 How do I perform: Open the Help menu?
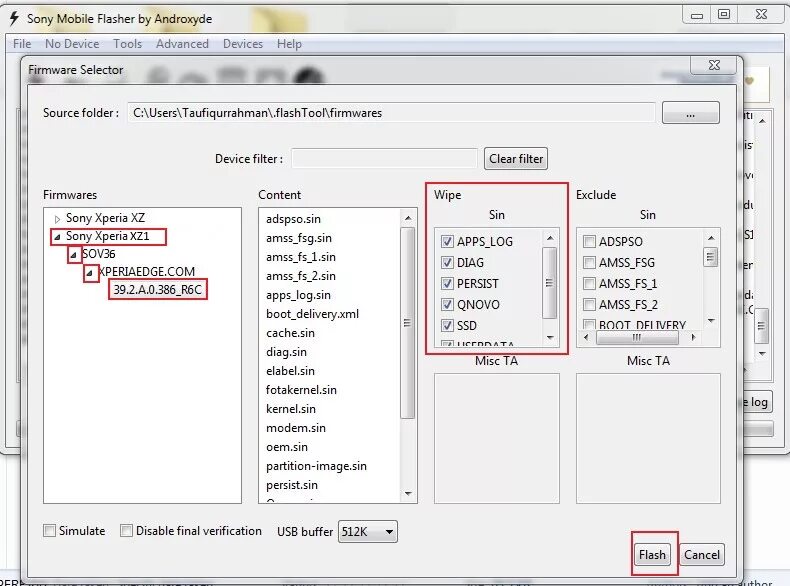(289, 44)
